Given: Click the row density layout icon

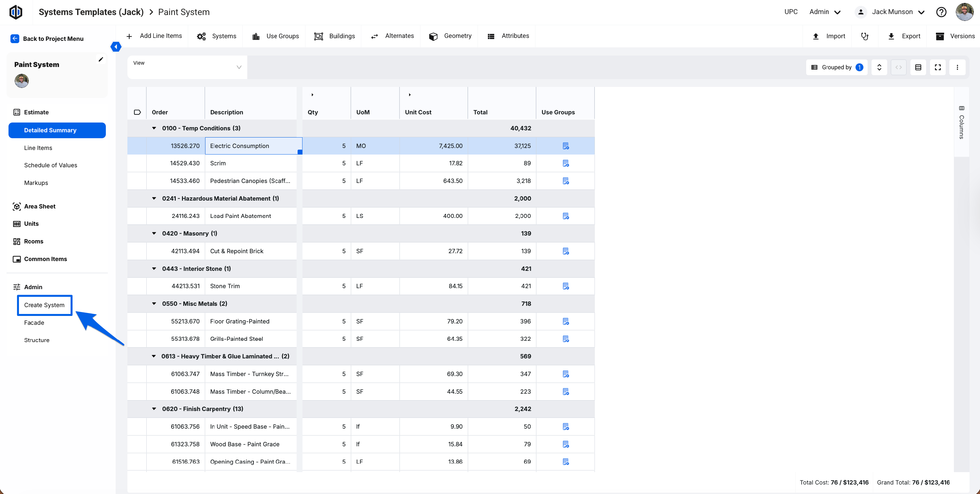Looking at the screenshot, I should [918, 67].
